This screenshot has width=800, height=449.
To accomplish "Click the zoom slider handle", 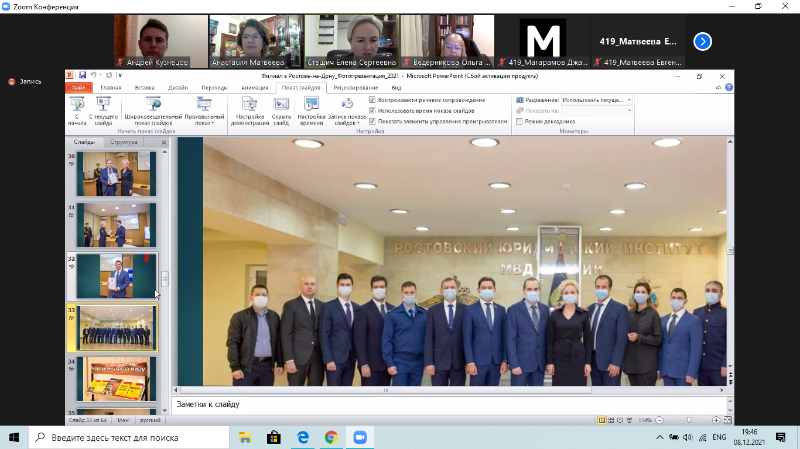I will click(x=689, y=420).
